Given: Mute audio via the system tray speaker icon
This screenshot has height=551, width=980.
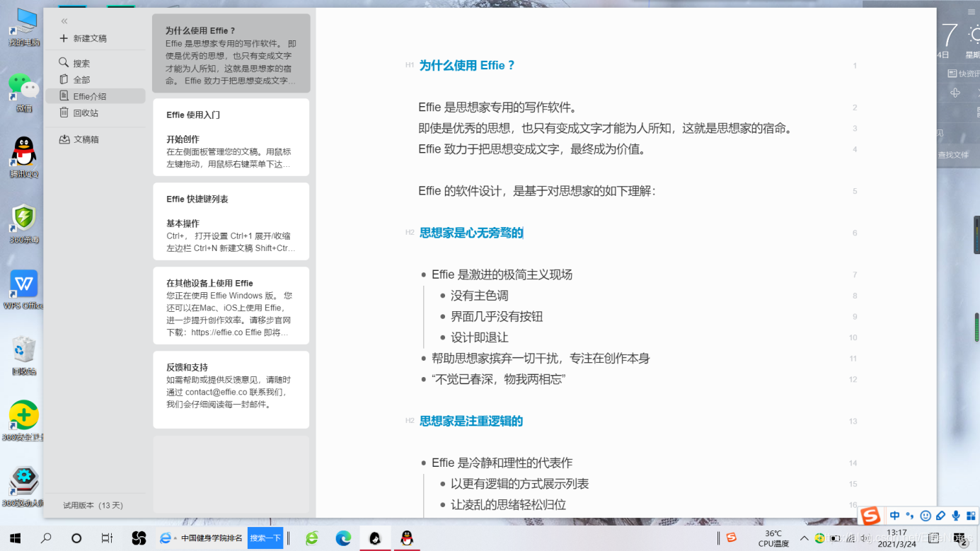Looking at the screenshot, I should point(865,538).
